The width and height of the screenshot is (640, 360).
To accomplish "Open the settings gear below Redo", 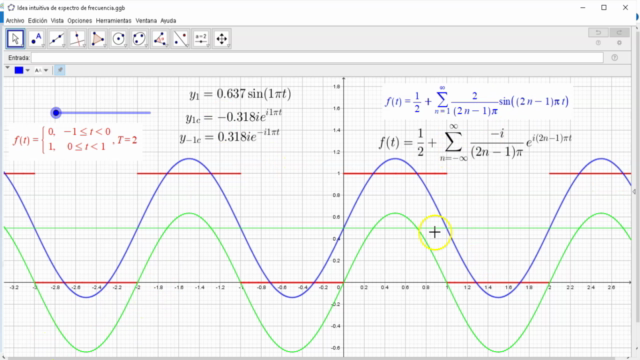I will tap(619, 43).
